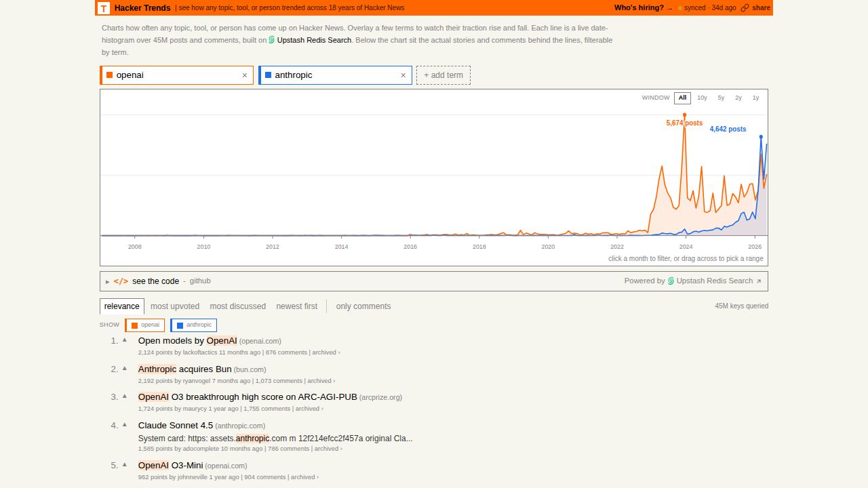Click the 'share' link in header
The height and width of the screenshot is (488, 868).
click(762, 8)
